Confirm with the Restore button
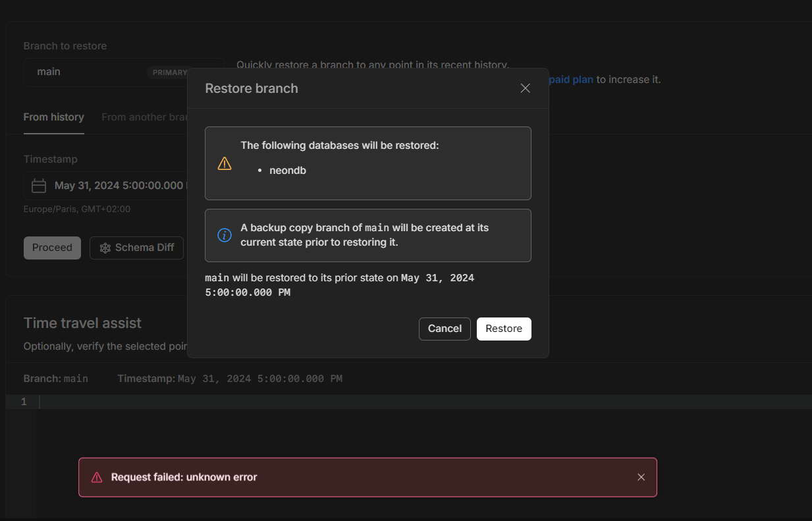 click(x=504, y=329)
